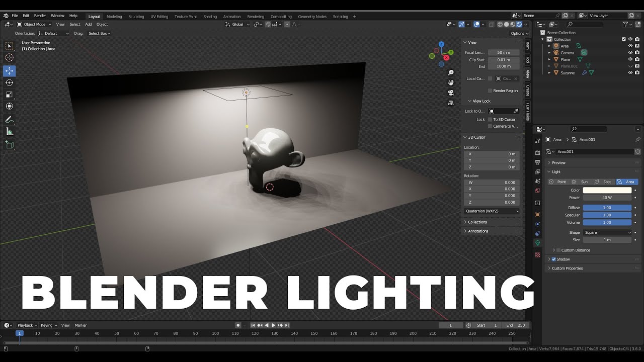This screenshot has width=644, height=362.
Task: Select the Add Cube tool
Action: tap(10, 145)
